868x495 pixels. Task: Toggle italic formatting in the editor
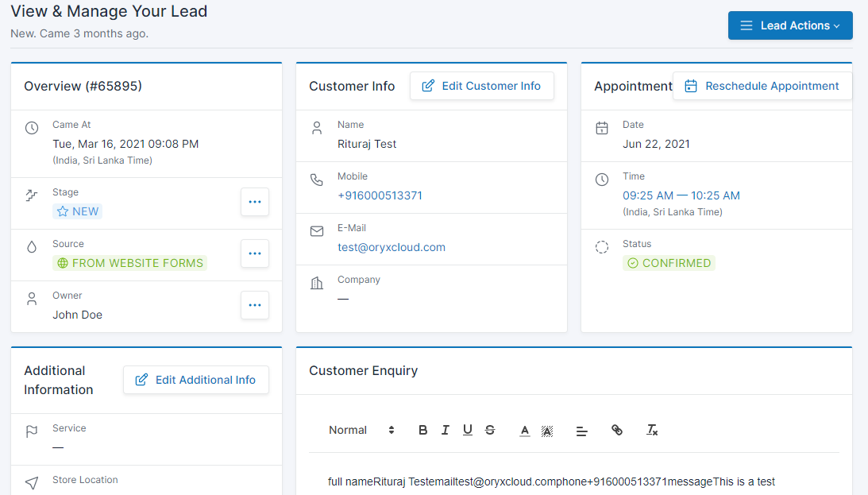coord(445,430)
